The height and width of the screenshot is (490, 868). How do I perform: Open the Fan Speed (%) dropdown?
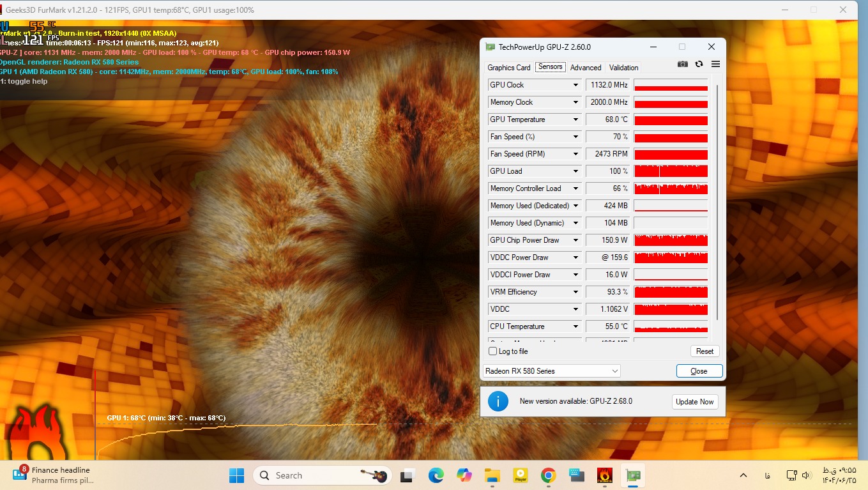click(575, 137)
